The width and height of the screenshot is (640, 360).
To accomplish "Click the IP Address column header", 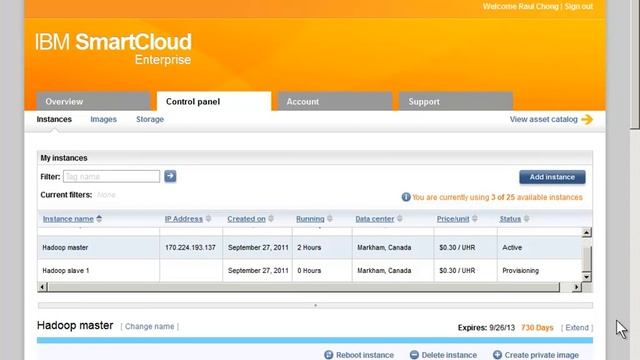I will [x=184, y=219].
